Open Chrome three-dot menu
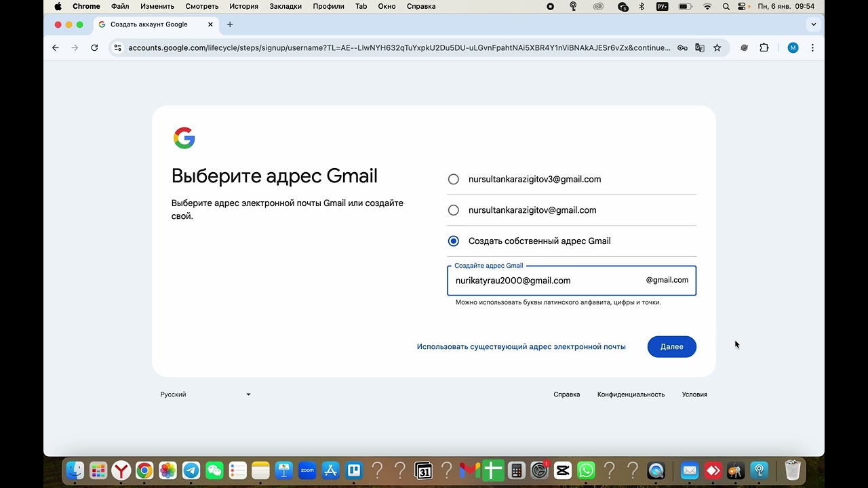Viewport: 868px width, 488px height. tap(812, 48)
